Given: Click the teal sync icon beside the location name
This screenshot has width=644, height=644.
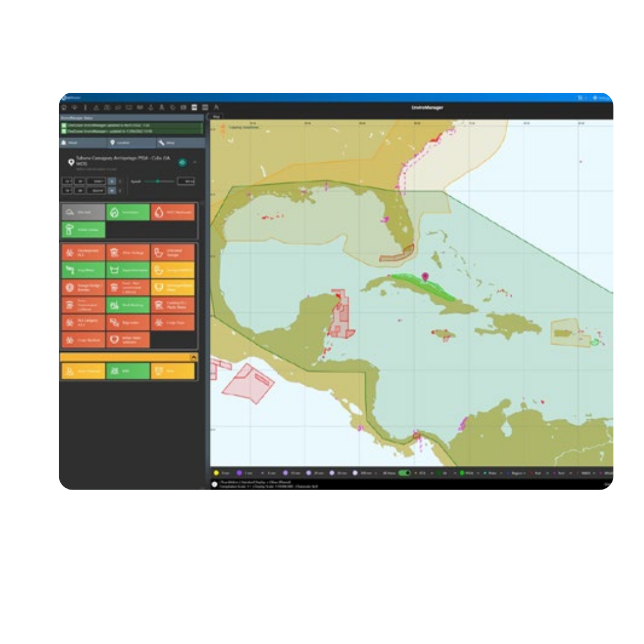Looking at the screenshot, I should [x=182, y=162].
